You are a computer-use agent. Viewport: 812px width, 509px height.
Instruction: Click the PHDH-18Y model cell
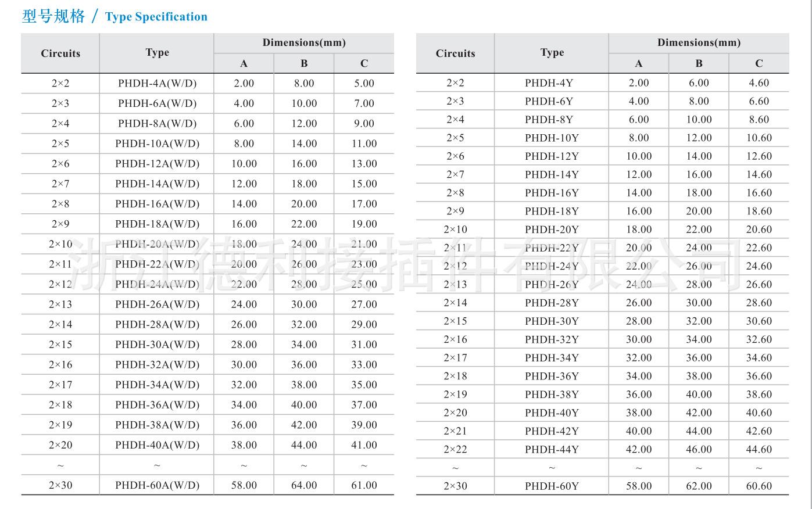point(552,212)
